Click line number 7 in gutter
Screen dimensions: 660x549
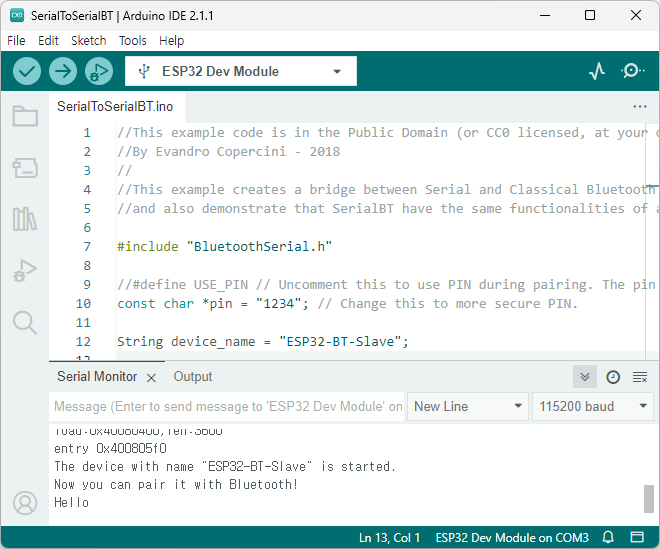[x=87, y=247]
